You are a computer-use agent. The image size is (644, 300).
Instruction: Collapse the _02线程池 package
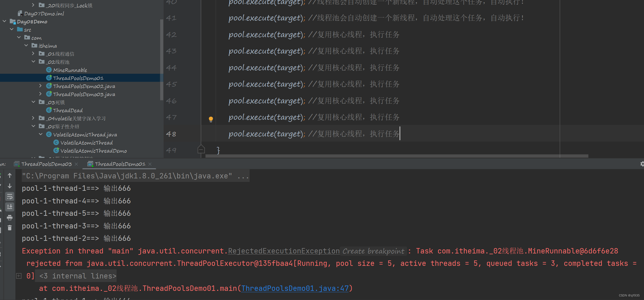pyautogui.click(x=33, y=61)
